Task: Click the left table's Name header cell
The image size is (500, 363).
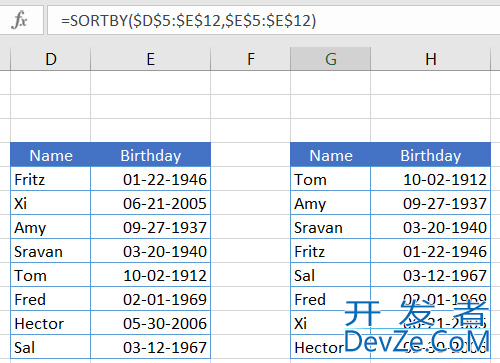Action: pyautogui.click(x=51, y=155)
